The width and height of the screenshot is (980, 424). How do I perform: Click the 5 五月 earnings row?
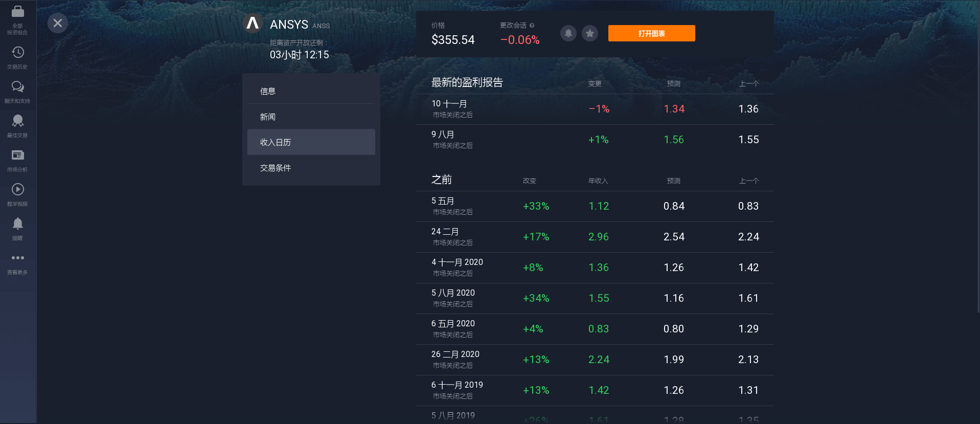595,206
